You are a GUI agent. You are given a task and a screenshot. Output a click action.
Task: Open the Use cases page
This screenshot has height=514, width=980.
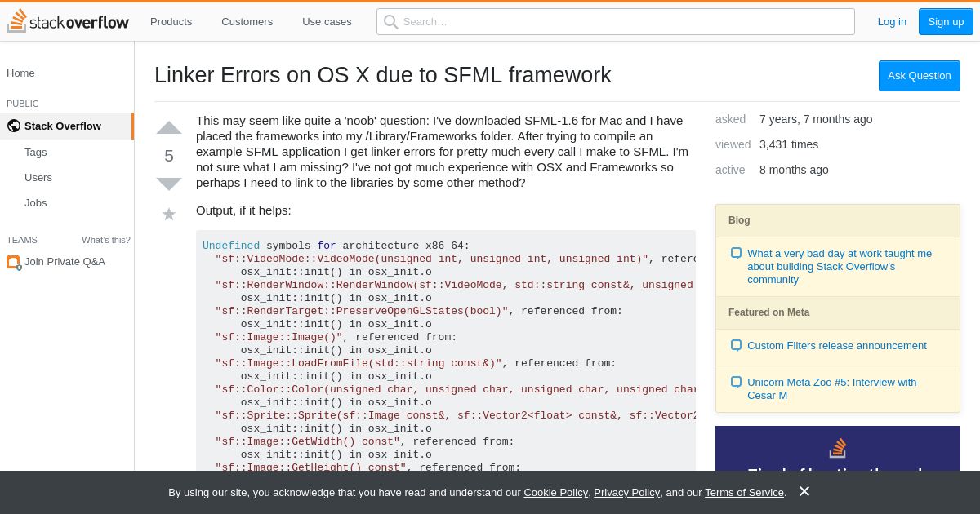[x=327, y=22]
